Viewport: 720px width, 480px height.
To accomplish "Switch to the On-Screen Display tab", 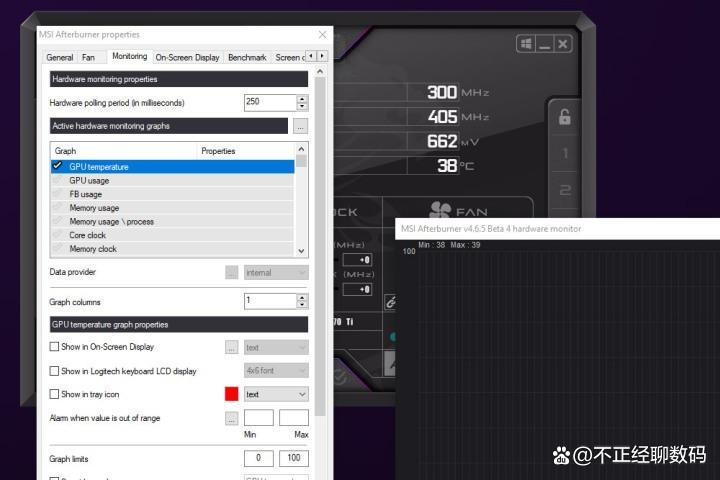I will tap(187, 57).
